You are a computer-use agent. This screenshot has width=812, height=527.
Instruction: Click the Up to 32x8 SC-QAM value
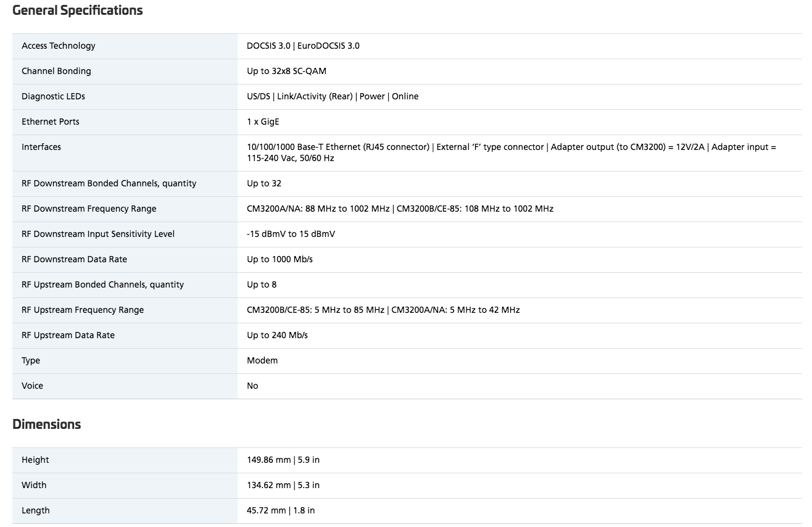(286, 71)
